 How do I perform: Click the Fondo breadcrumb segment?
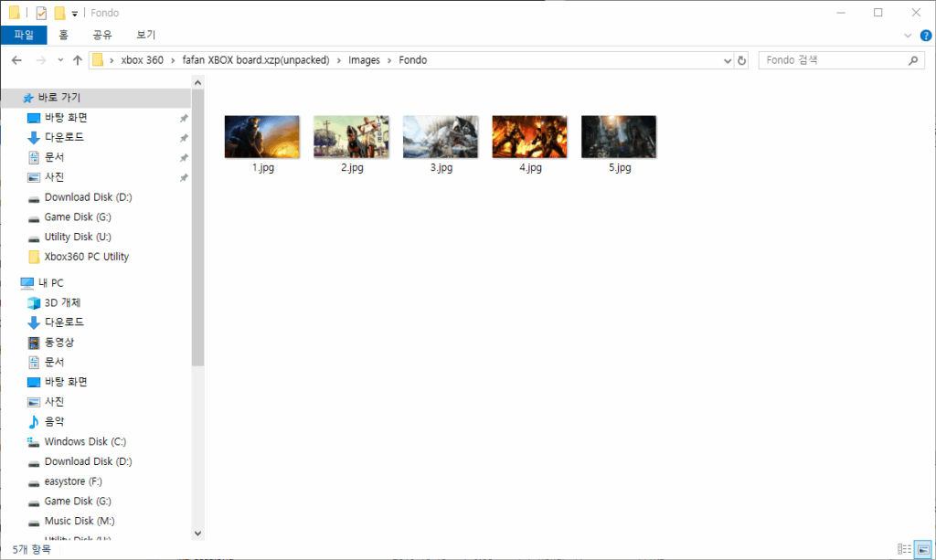(413, 60)
